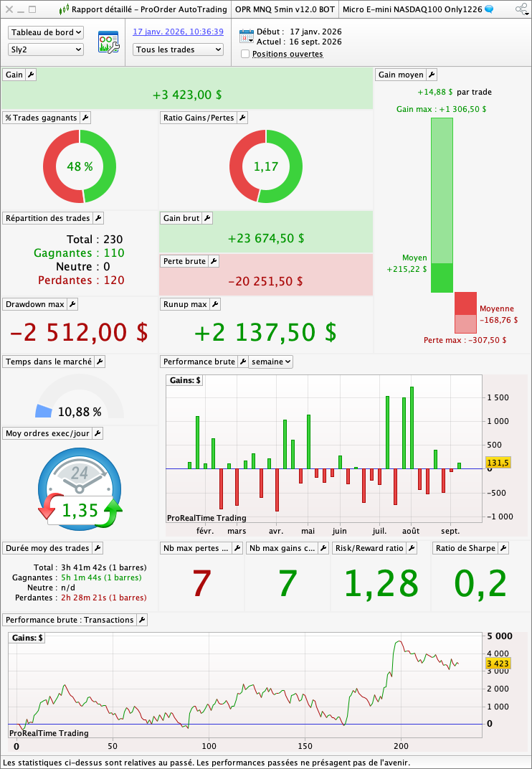Screen dimensions: 532x769
Task: Open wrench settings for Perte brute
Action: 214,261
